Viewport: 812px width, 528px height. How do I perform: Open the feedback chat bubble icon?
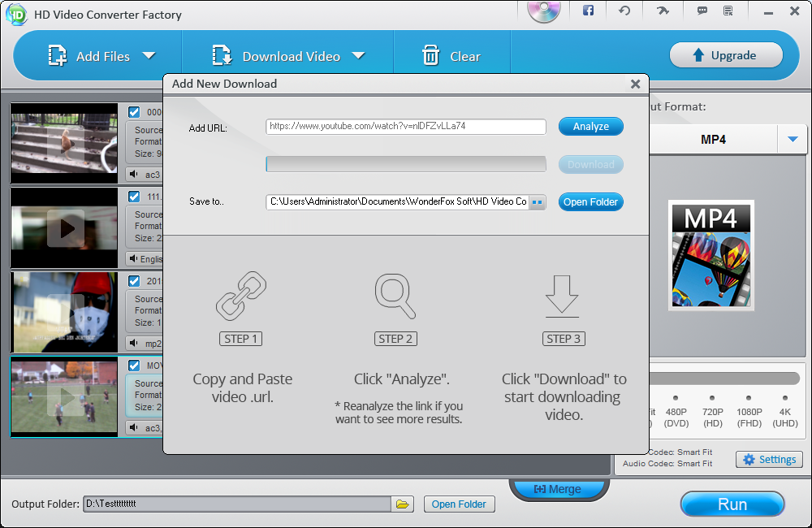coord(702,11)
